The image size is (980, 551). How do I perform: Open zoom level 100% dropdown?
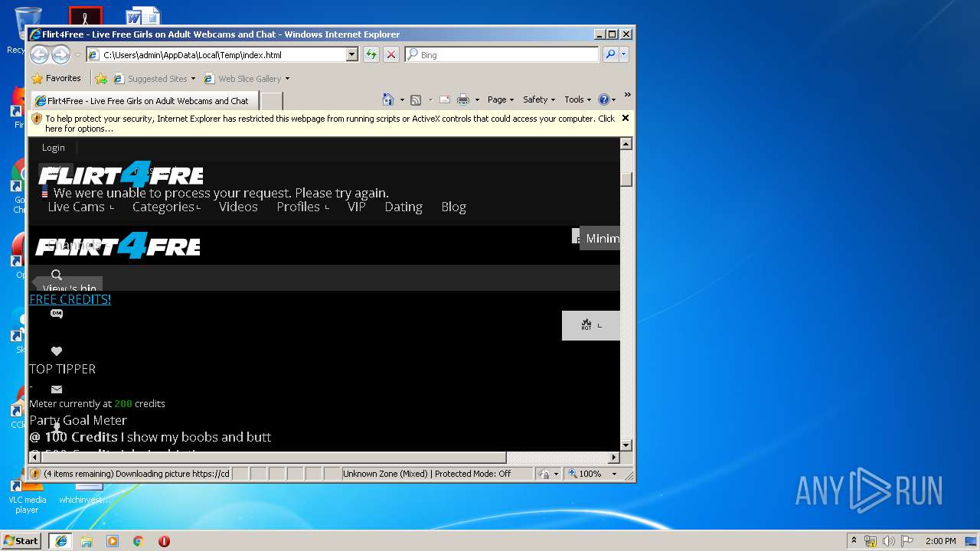[x=614, y=474]
